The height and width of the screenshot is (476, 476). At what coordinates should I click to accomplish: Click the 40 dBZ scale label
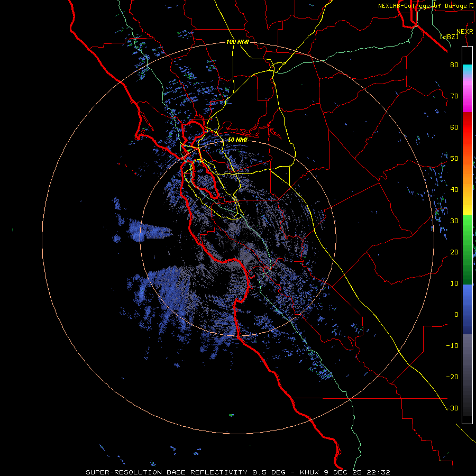pos(454,190)
